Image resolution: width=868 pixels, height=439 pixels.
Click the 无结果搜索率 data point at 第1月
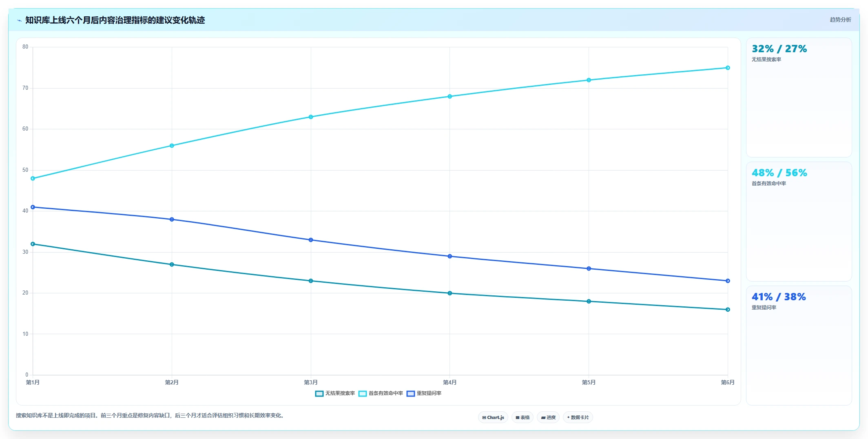pos(33,244)
